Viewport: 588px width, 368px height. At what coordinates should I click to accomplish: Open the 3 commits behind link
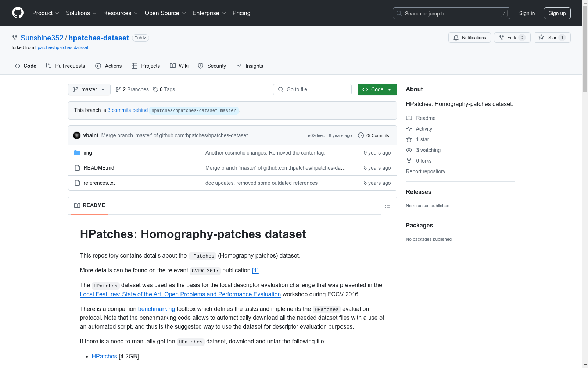point(128,110)
